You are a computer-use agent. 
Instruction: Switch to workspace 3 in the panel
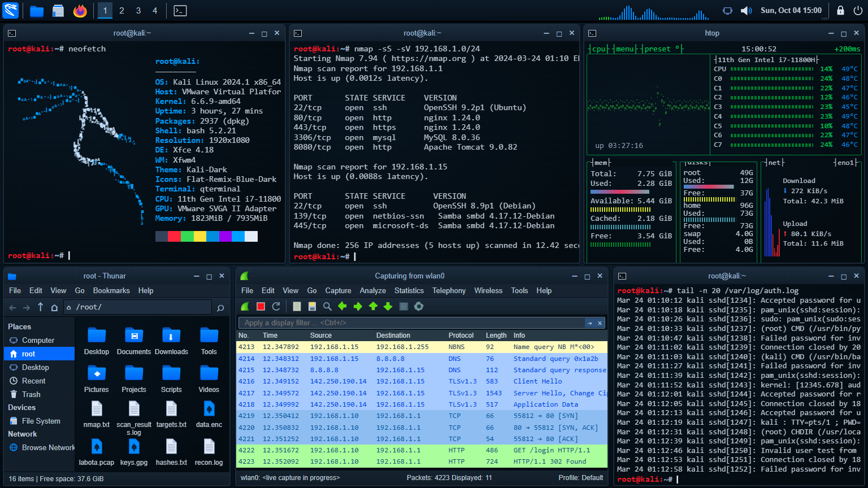coord(138,10)
